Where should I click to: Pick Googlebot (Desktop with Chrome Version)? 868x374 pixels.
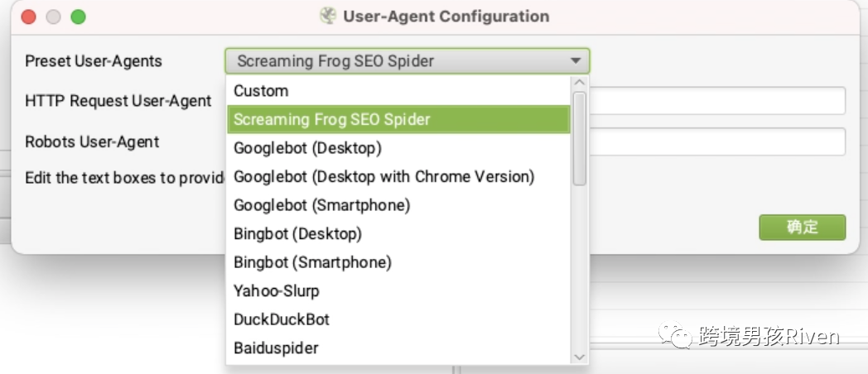coord(398,177)
